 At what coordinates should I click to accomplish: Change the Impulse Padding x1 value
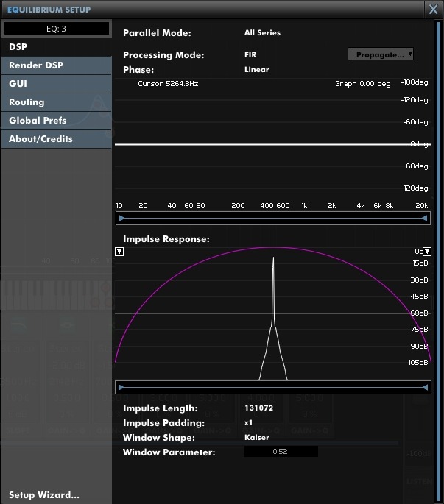(248, 422)
